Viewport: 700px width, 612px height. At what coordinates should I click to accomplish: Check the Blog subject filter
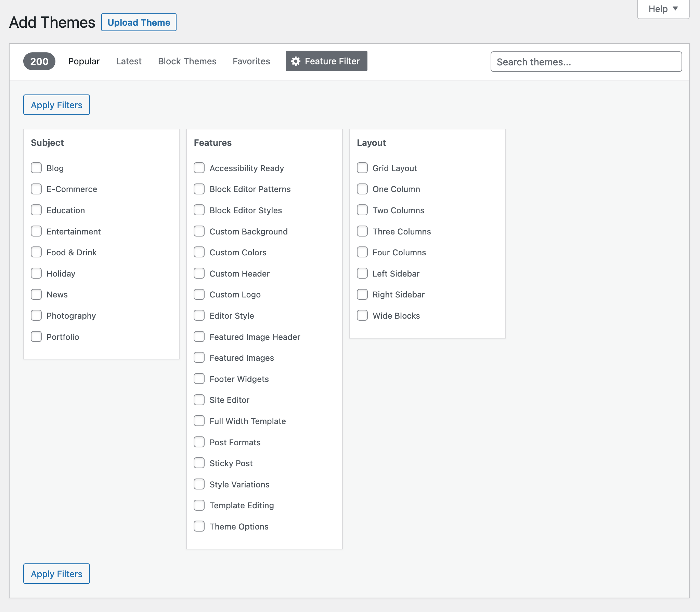pos(36,168)
